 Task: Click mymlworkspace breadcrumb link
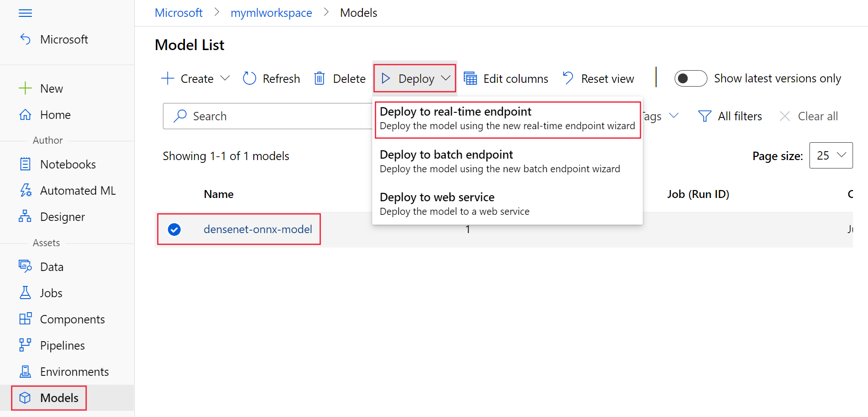coord(271,13)
